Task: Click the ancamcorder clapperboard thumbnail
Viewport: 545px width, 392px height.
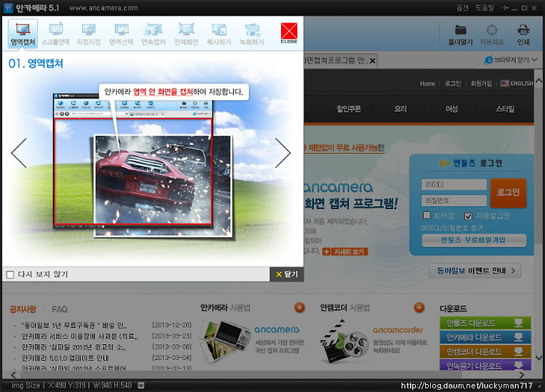Action: coord(344,342)
